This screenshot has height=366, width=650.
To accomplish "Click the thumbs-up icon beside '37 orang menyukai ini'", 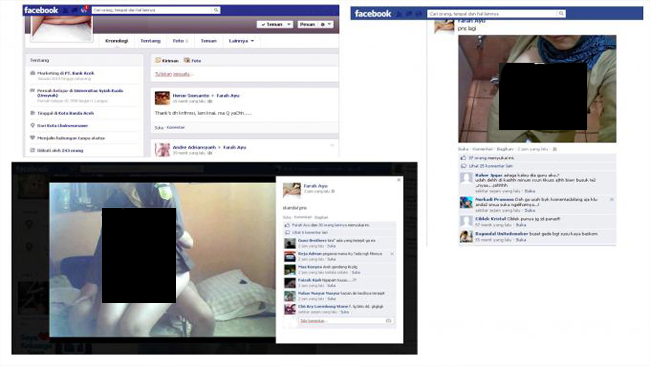I will point(463,158).
